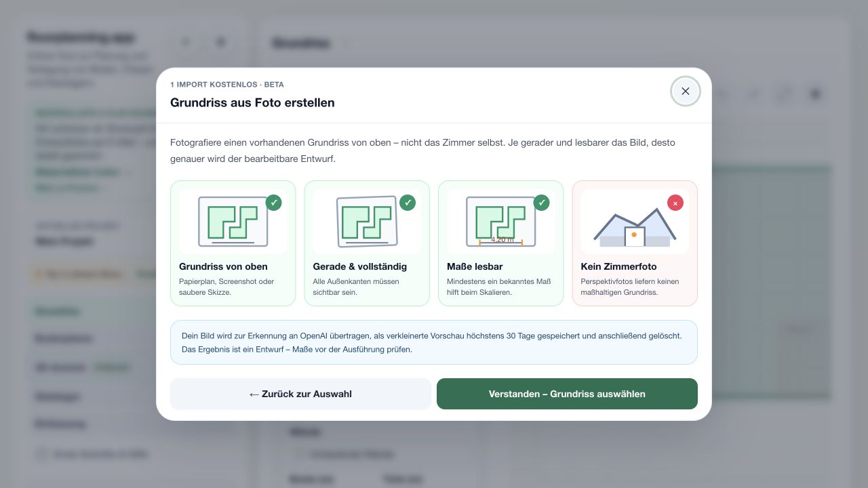
Task: Confirm with Verstanden – Grundriss auswählen
Action: click(567, 394)
